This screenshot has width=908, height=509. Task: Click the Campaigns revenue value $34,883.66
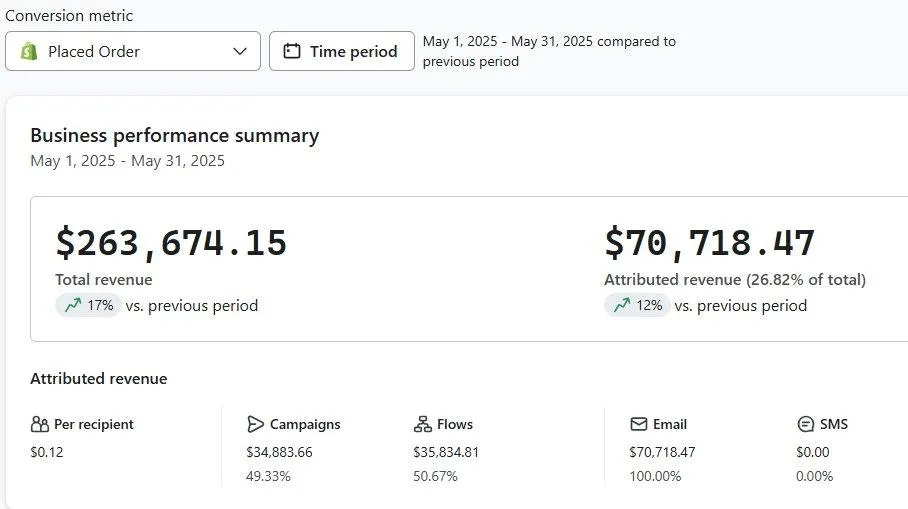(x=279, y=452)
